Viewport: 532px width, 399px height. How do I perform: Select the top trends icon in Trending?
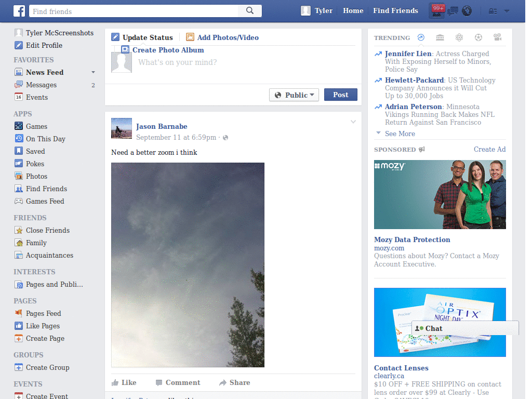421,37
